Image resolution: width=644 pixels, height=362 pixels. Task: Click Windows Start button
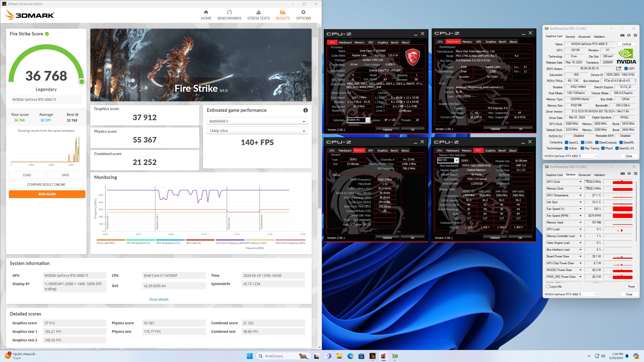250,356
